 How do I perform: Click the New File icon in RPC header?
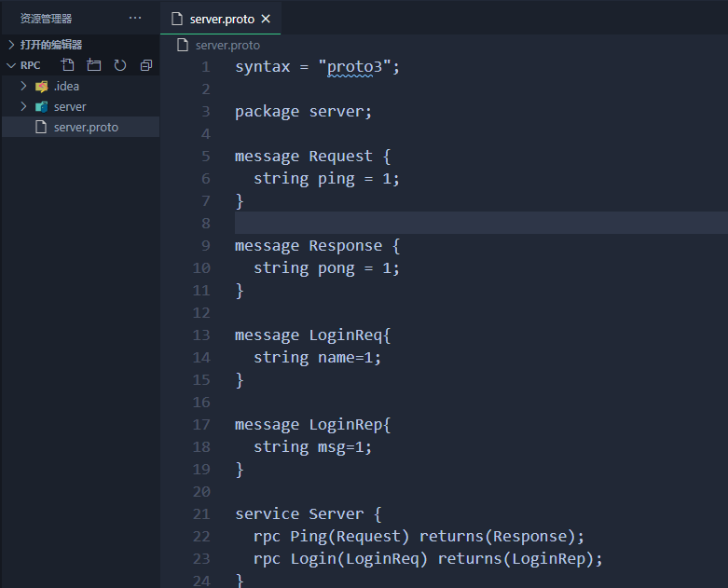[67, 65]
